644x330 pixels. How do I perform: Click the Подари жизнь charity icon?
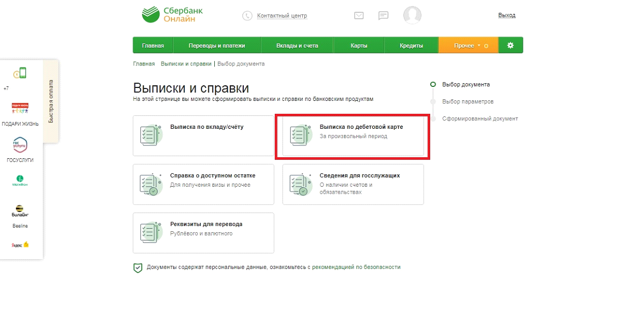(x=20, y=109)
